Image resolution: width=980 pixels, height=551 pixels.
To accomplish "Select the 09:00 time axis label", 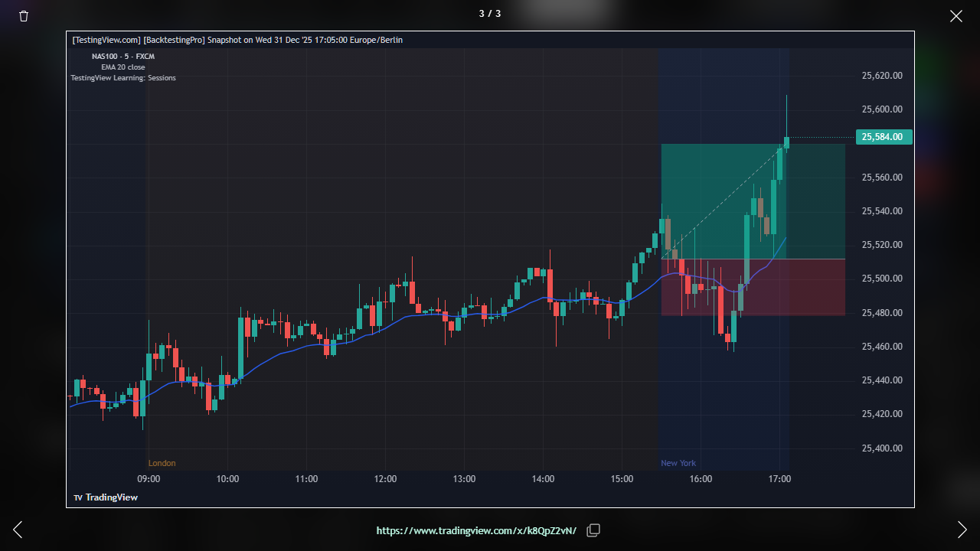I will click(x=149, y=479).
